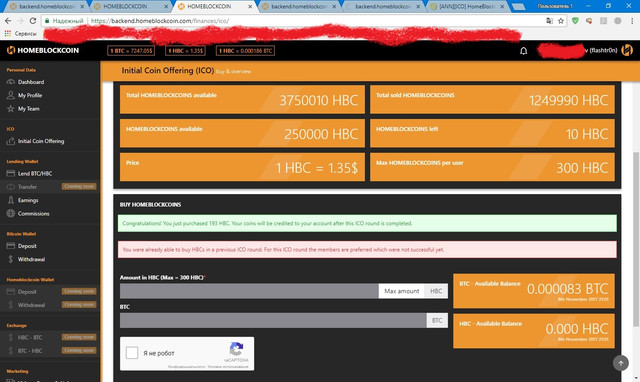
Task: Click the Max amount button
Action: tap(402, 291)
